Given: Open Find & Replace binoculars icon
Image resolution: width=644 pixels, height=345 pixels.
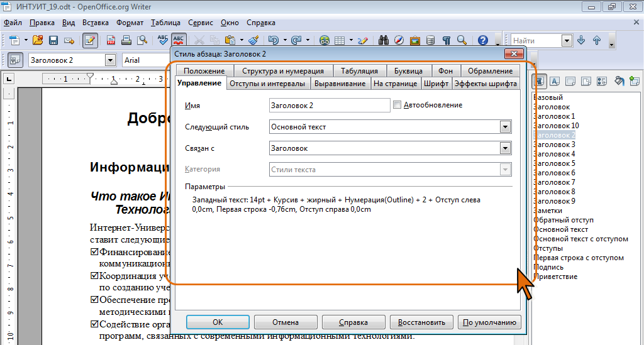Looking at the screenshot, I should [x=384, y=40].
